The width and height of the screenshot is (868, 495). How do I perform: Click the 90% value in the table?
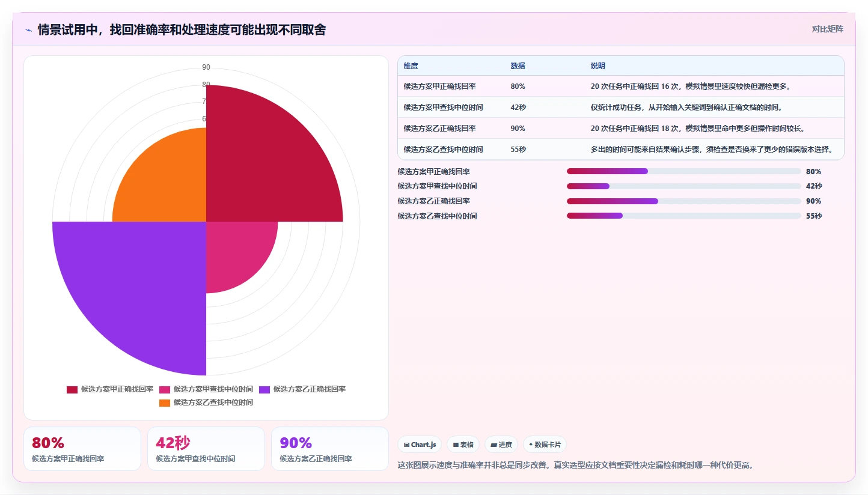tap(518, 129)
